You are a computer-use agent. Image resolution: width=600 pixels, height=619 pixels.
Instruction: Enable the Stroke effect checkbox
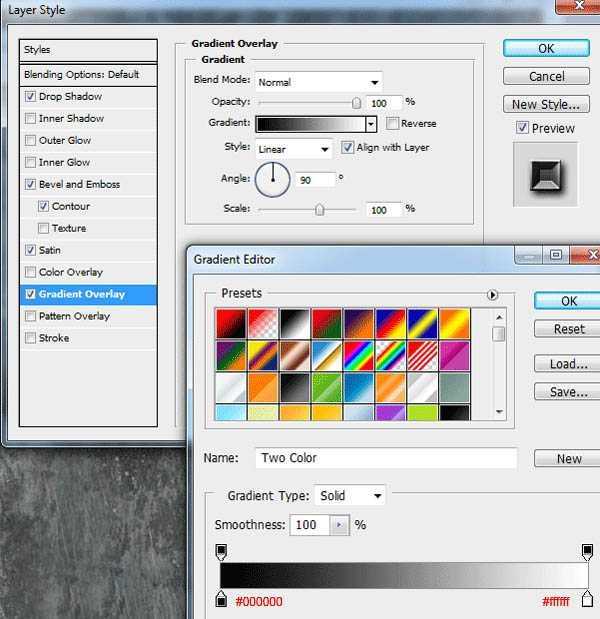tap(31, 338)
